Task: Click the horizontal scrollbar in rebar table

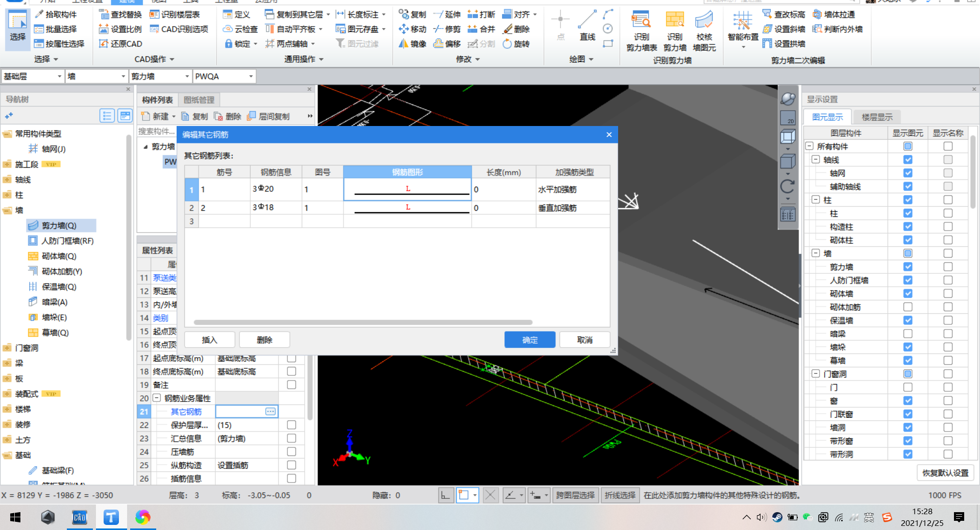Action: pyautogui.click(x=363, y=322)
